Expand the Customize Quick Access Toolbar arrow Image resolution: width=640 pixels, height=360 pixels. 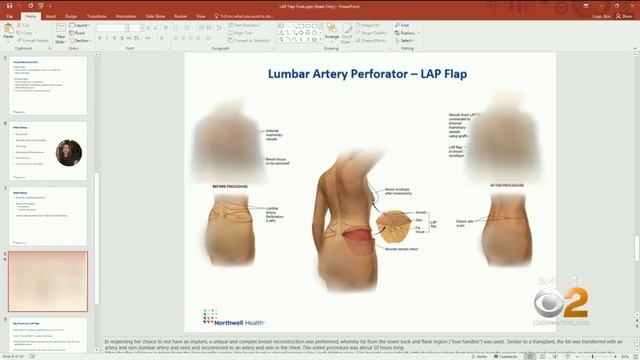[x=50, y=6]
